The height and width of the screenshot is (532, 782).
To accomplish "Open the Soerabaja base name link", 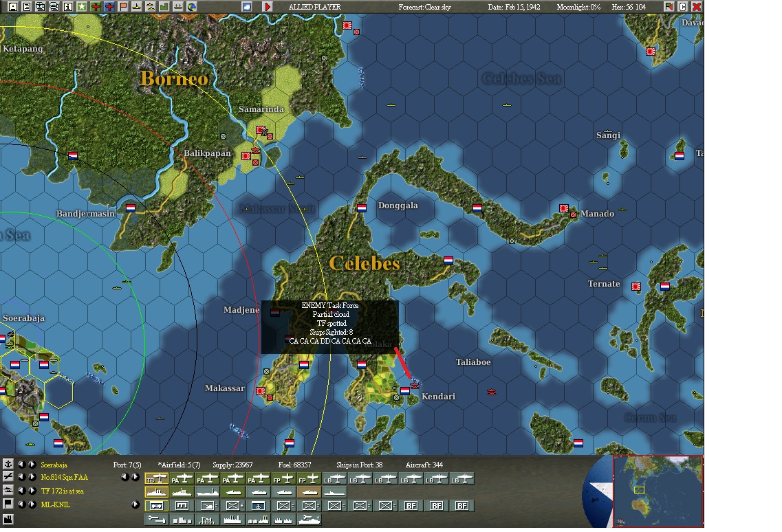I will (x=54, y=465).
